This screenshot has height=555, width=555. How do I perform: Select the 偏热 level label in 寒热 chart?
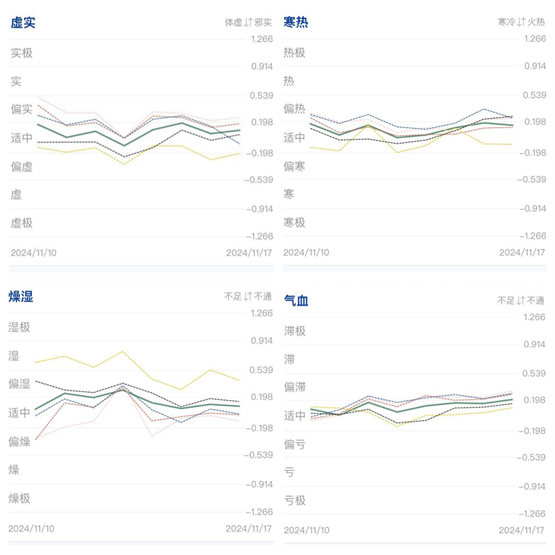pyautogui.click(x=294, y=109)
